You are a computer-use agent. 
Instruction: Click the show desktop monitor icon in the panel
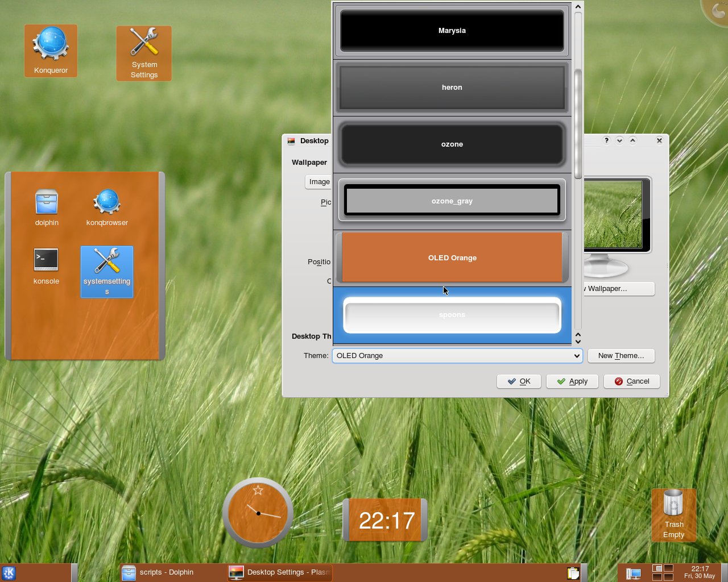pos(633,573)
